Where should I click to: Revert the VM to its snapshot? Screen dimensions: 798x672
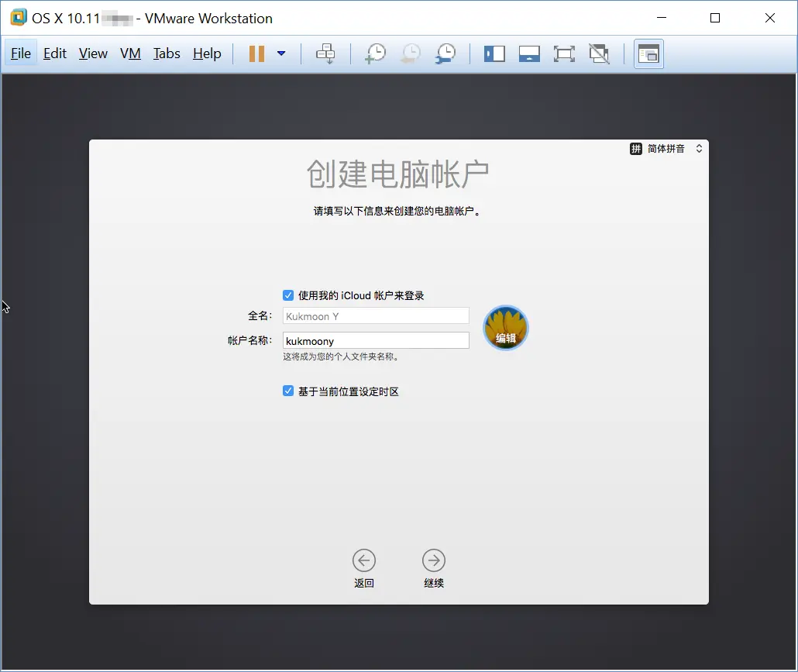click(x=410, y=53)
